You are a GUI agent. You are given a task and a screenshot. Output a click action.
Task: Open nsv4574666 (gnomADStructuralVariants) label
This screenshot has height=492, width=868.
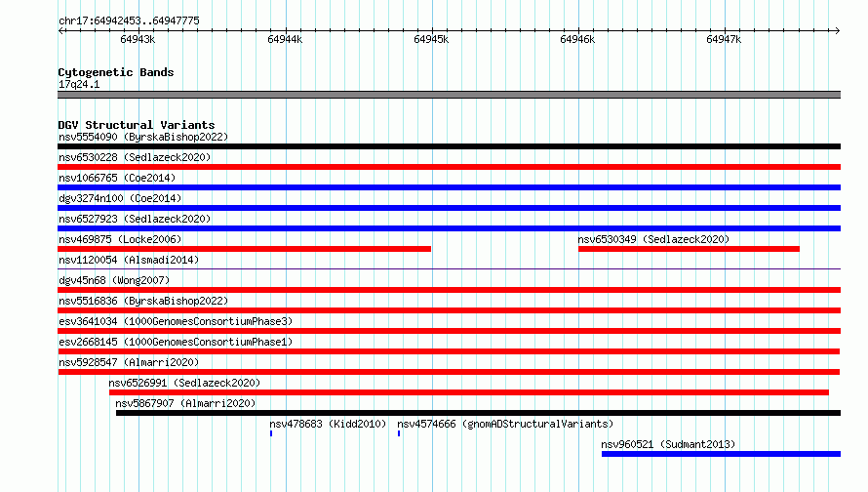pos(505,424)
